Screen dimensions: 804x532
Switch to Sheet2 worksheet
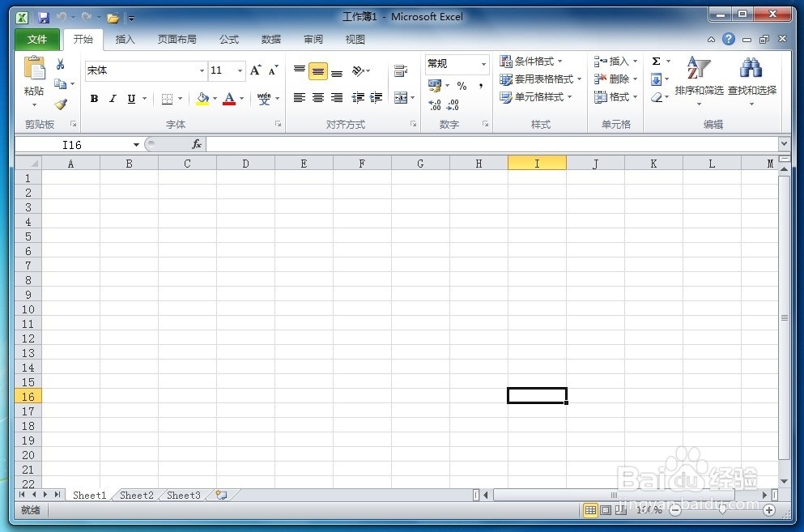136,495
